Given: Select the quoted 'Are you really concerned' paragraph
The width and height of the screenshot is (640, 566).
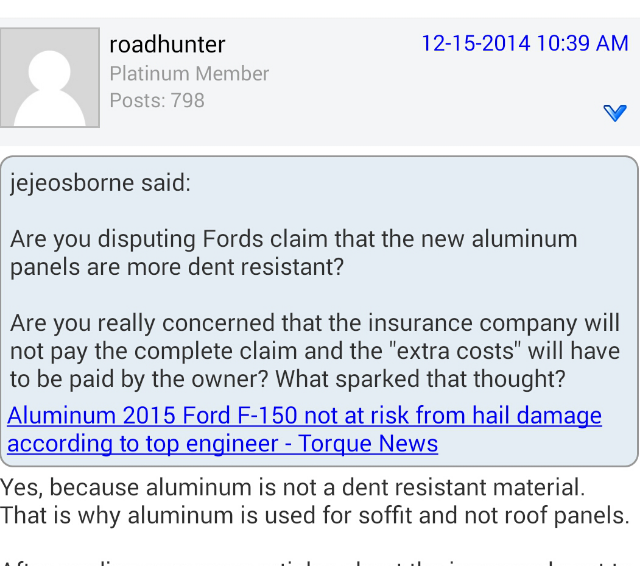Looking at the screenshot, I should [315, 351].
